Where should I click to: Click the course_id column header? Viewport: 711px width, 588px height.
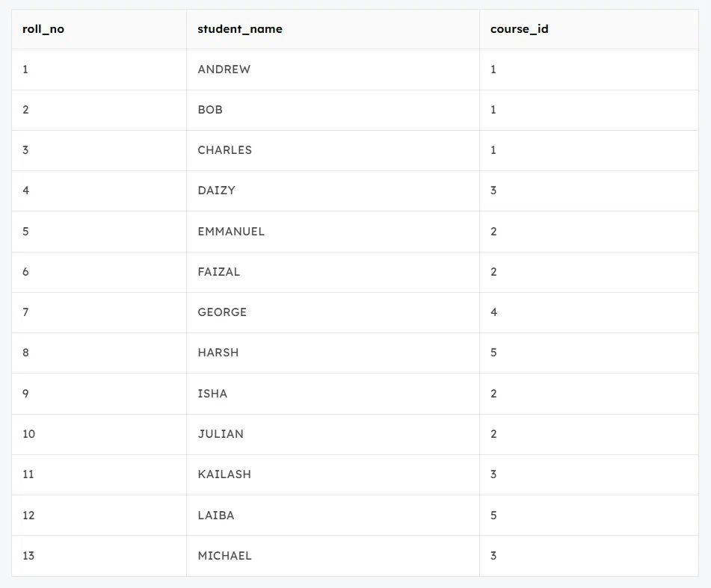pos(520,29)
